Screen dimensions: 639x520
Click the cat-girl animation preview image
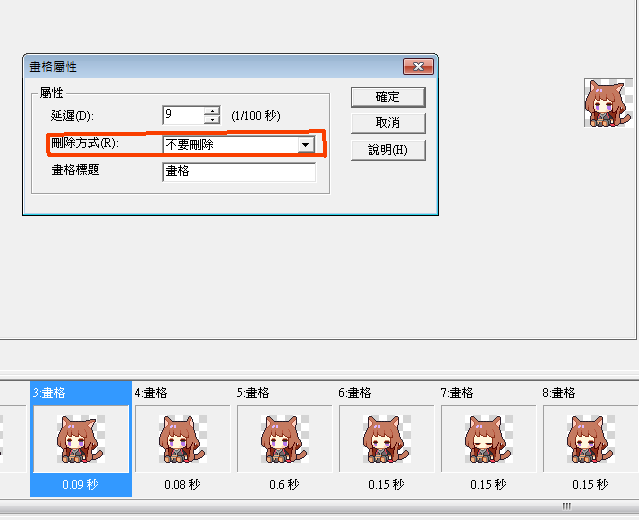608,103
